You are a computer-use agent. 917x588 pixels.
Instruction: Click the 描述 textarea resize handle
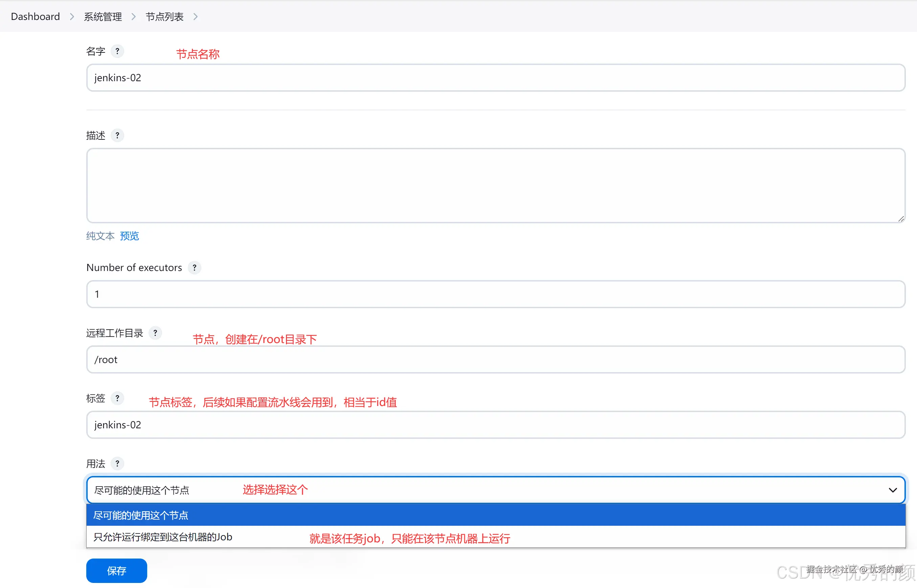[900, 219]
